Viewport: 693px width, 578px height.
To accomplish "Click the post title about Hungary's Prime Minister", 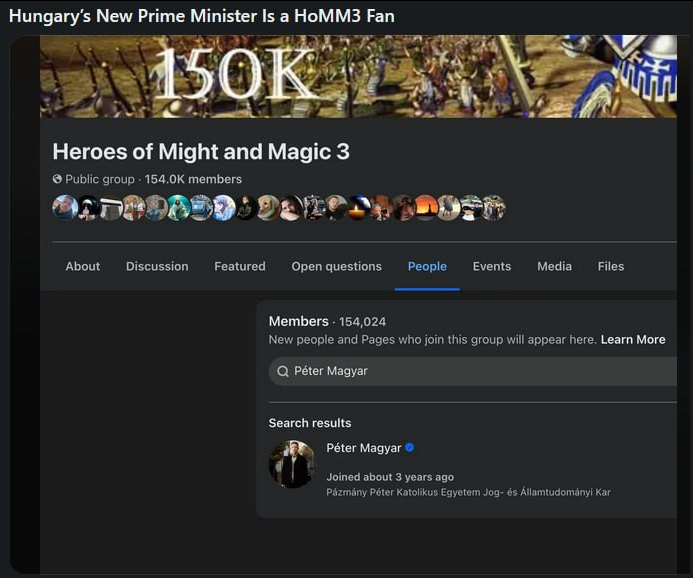I will tap(202, 16).
